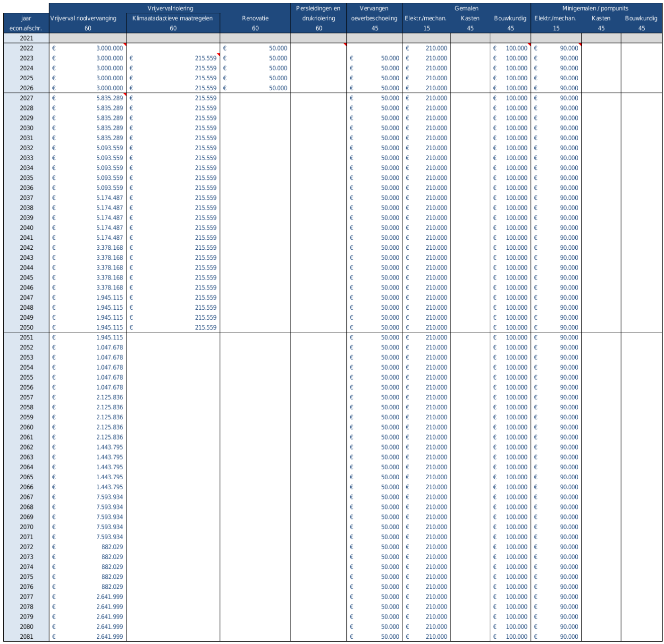Select the Vrijvervalriolering group header
This screenshot has width=664, height=644.
tap(170, 8)
